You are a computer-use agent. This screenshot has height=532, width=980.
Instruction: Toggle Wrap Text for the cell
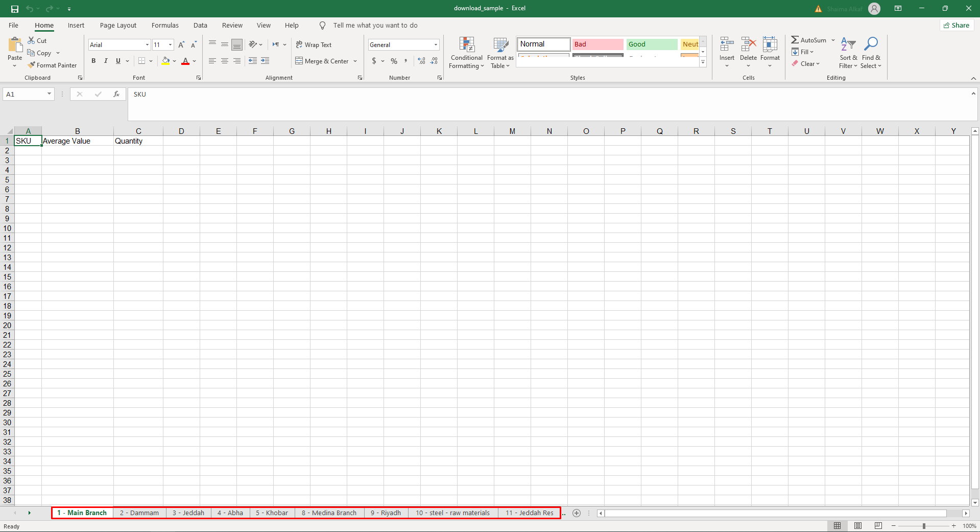pos(314,45)
